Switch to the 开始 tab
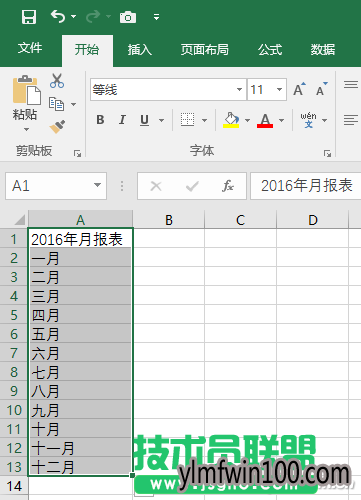Screen dimensions: 361x500 coord(87,50)
